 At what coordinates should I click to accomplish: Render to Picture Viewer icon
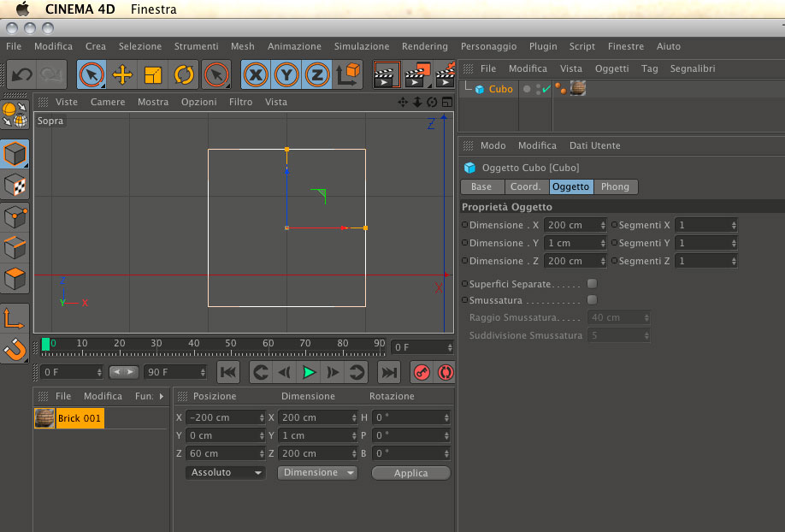coord(417,75)
